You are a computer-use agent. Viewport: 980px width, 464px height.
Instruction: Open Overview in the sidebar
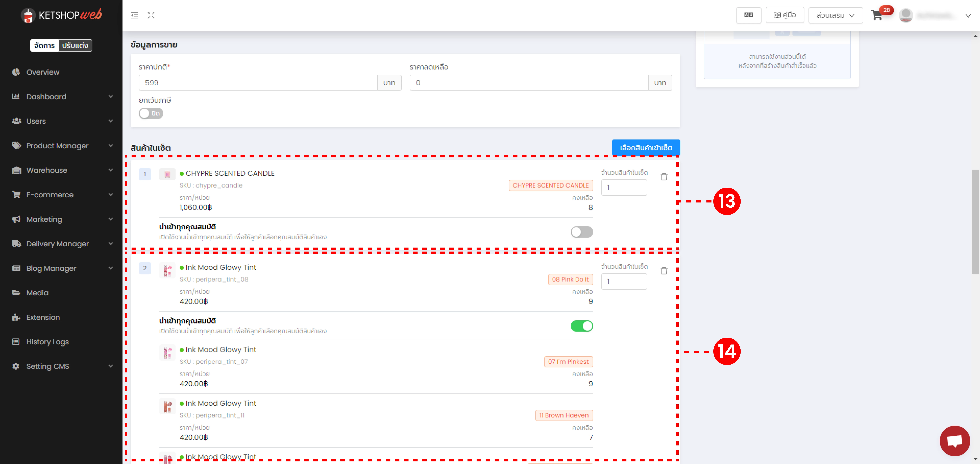coord(61,72)
